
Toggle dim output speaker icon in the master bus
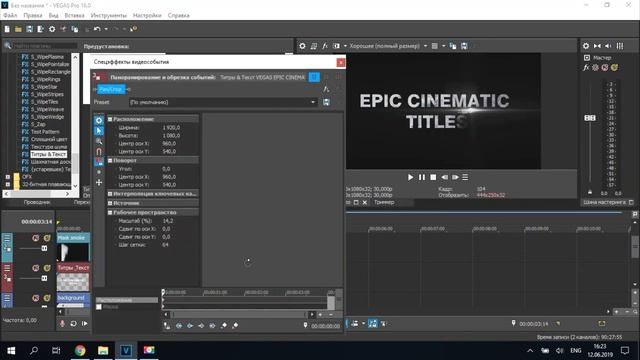coord(608,46)
